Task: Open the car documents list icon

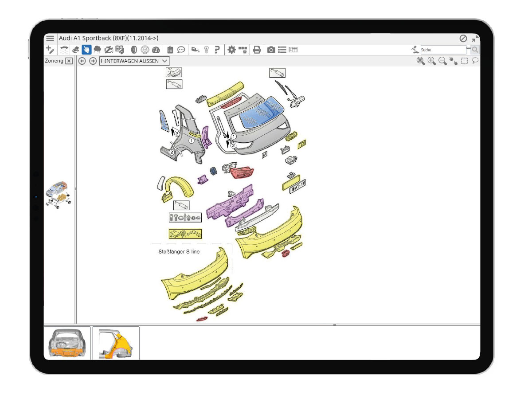Action: click(x=119, y=50)
